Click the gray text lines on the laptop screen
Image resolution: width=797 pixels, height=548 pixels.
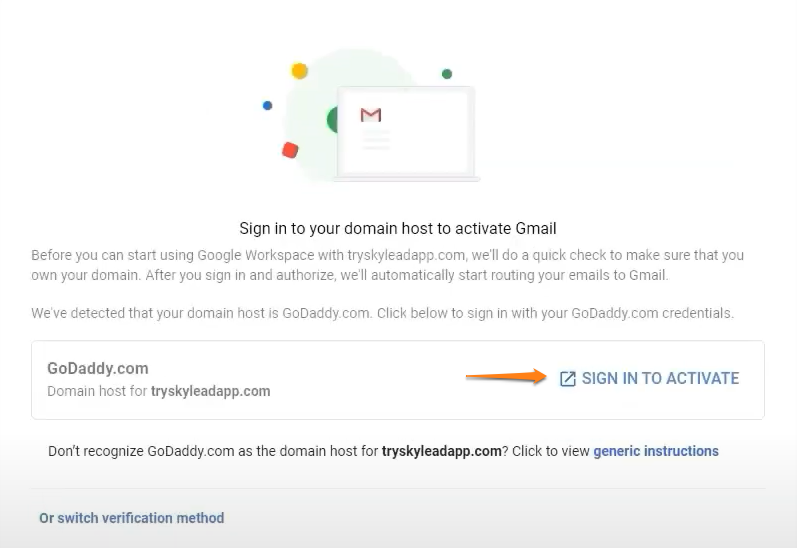click(376, 139)
